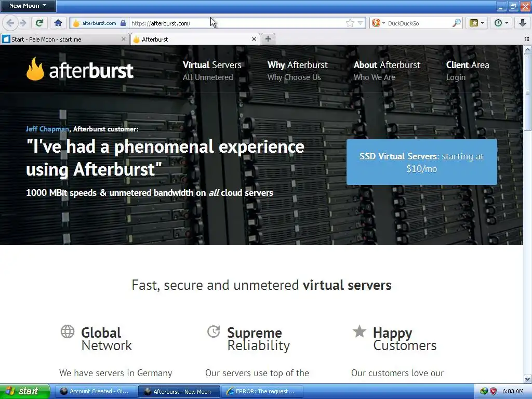Click the network tray icon

point(484,391)
